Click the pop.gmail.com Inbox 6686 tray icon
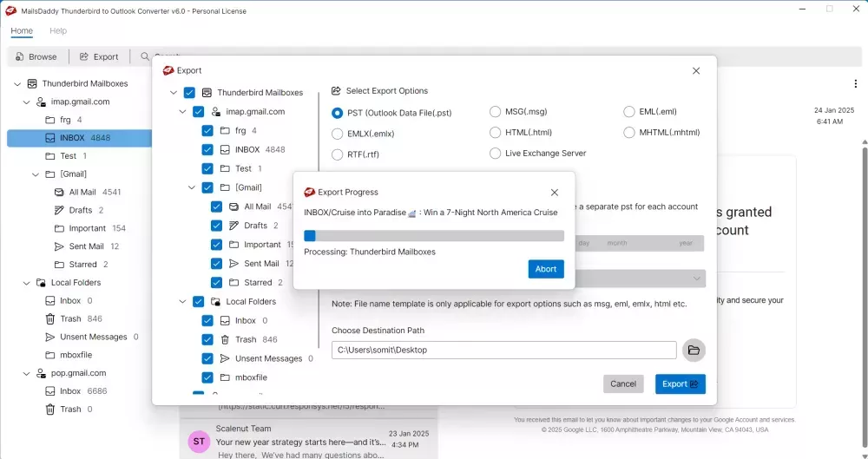This screenshot has width=868, height=459. click(49, 391)
